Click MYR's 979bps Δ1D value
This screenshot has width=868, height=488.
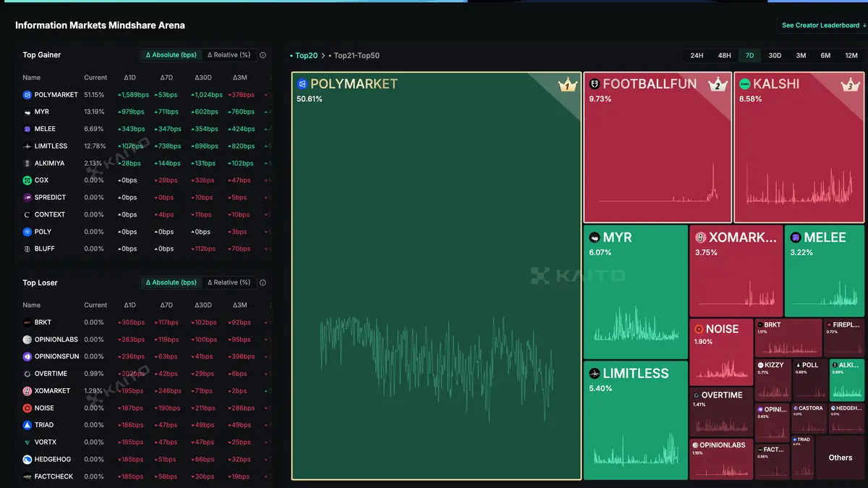pyautogui.click(x=131, y=112)
